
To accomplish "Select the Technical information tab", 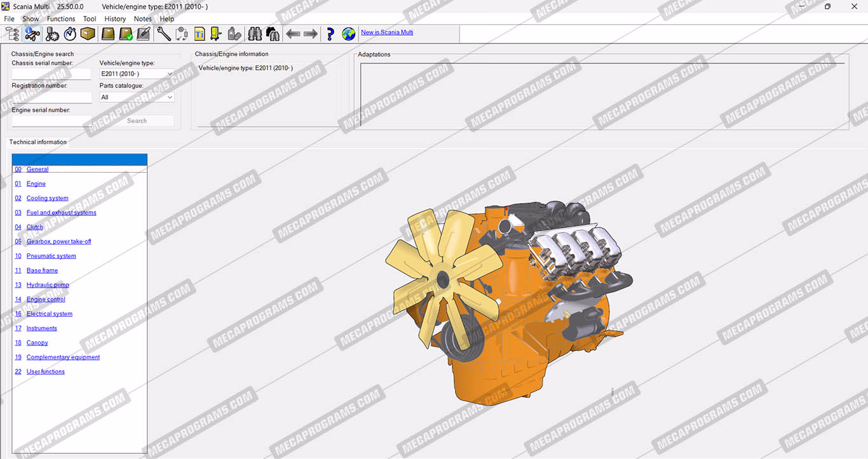I will point(38,142).
